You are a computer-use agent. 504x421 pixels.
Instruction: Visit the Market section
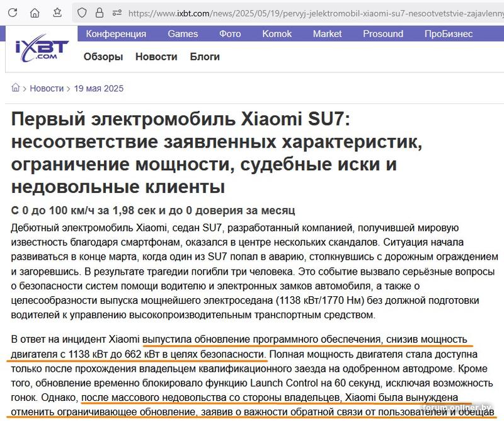coord(328,34)
